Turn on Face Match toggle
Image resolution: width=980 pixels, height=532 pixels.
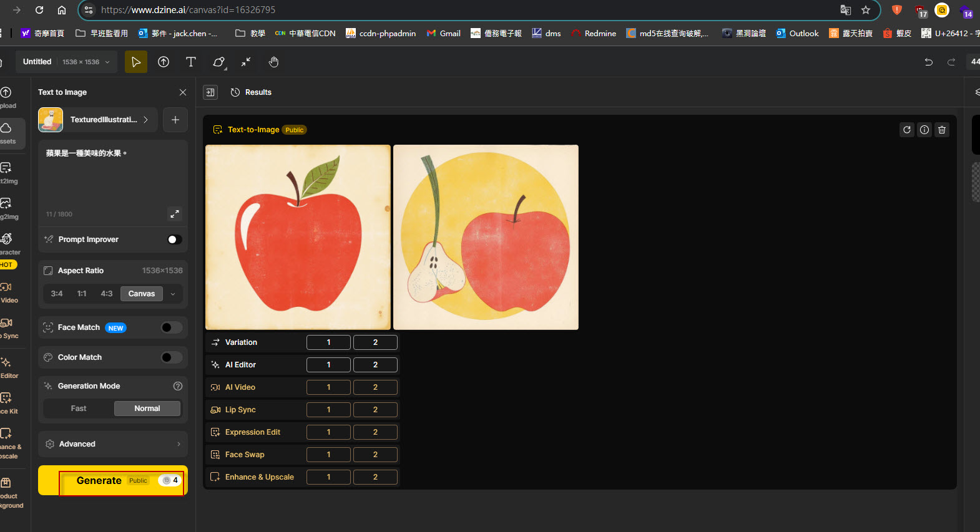[x=171, y=327]
